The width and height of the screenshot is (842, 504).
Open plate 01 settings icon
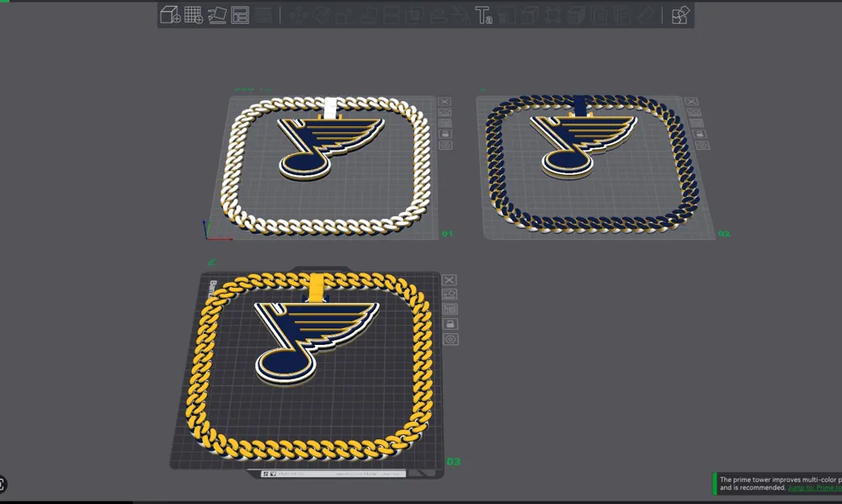click(445, 146)
